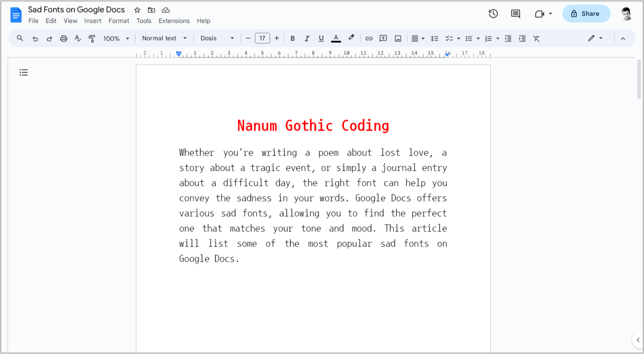Click the Nanum Gothic Coding heading
The image size is (644, 354).
(313, 126)
